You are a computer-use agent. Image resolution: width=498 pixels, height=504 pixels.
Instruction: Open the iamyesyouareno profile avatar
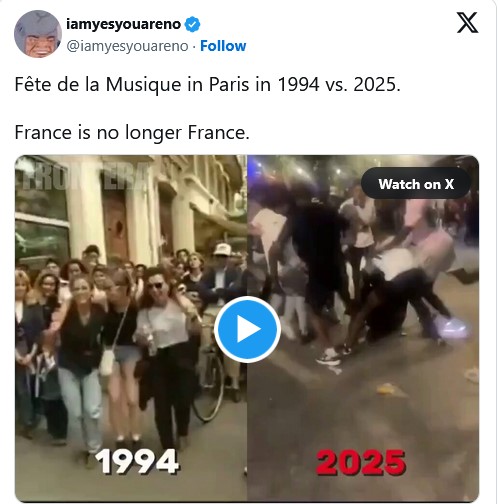tap(38, 34)
